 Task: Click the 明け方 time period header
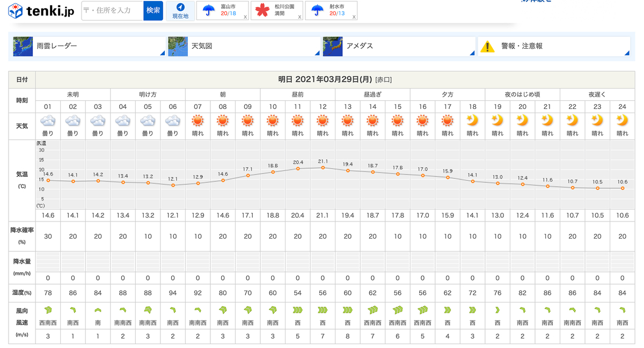148,94
